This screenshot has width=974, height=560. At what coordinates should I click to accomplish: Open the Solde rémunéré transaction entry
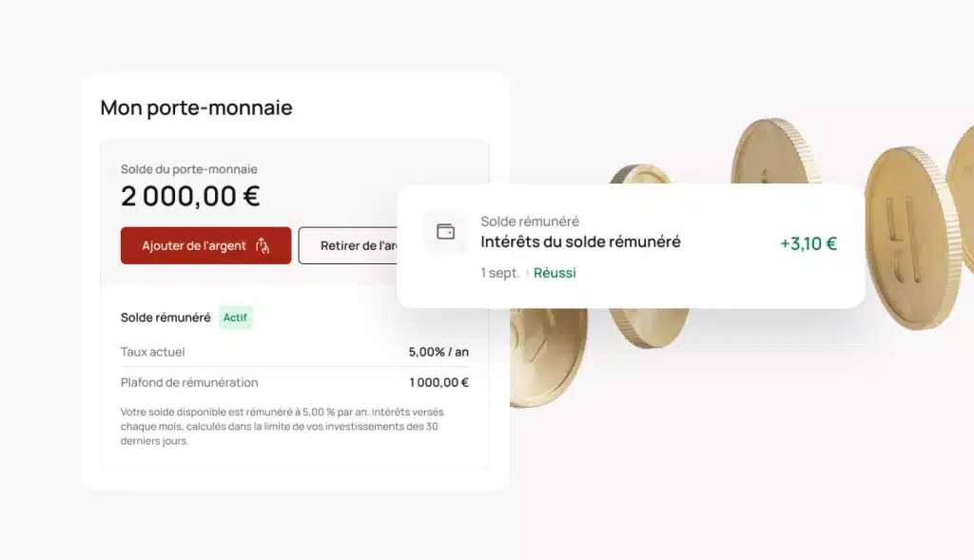[631, 244]
